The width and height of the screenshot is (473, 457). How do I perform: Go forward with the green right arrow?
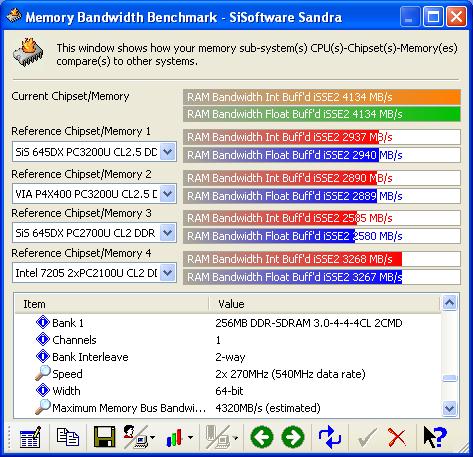[293, 437]
